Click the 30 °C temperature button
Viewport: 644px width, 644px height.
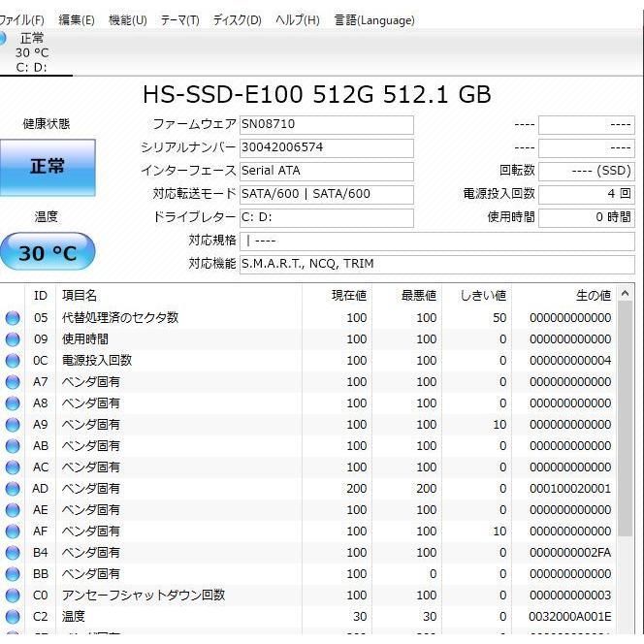(x=48, y=251)
